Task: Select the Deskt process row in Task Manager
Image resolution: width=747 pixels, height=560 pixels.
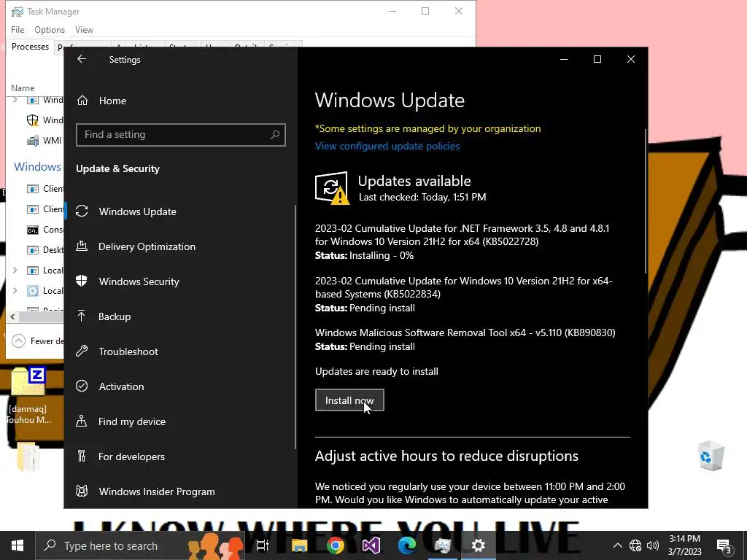Action: pos(36,250)
